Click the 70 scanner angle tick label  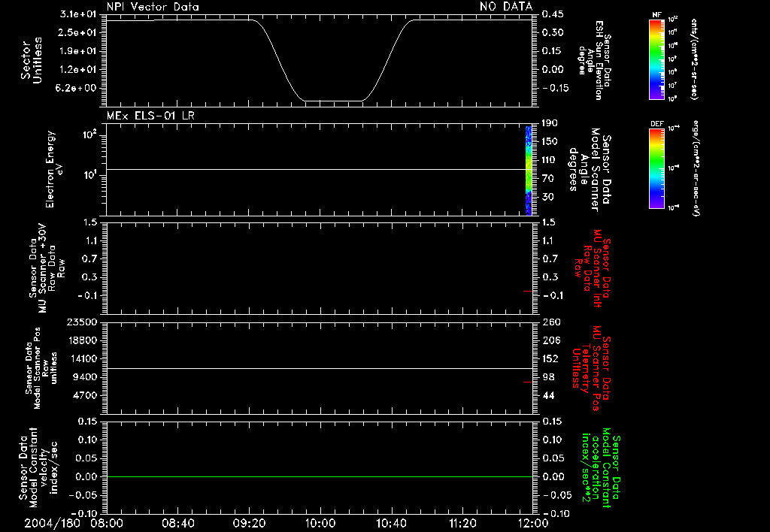pyautogui.click(x=547, y=179)
